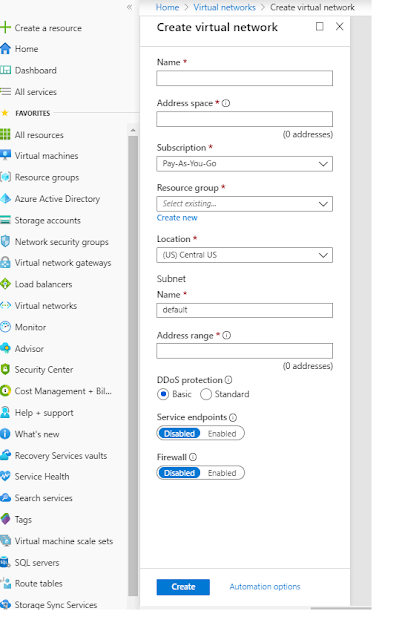The height and width of the screenshot is (640, 399).
Task: Click the Create button
Action: click(183, 587)
